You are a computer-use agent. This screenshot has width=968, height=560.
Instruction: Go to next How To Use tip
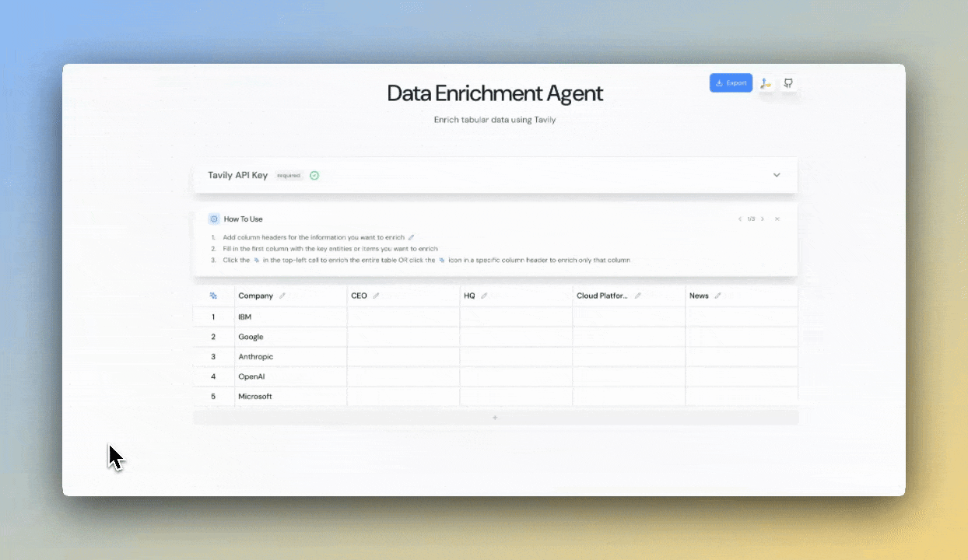pos(763,219)
